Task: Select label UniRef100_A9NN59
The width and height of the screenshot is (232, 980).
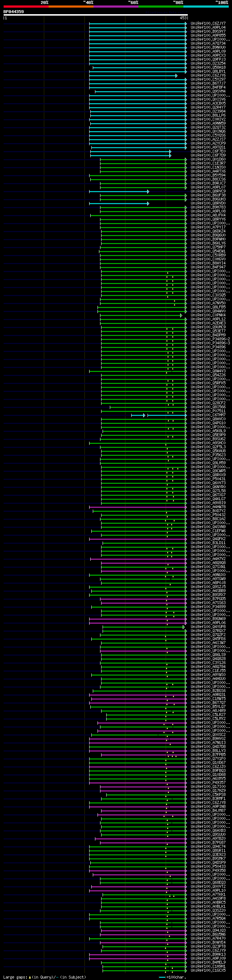Action: tap(208, 123)
